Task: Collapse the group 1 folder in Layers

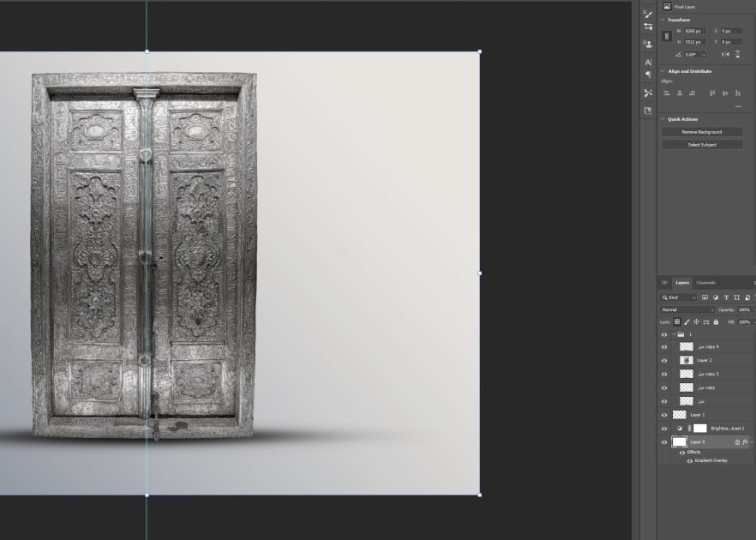Action: (x=674, y=334)
